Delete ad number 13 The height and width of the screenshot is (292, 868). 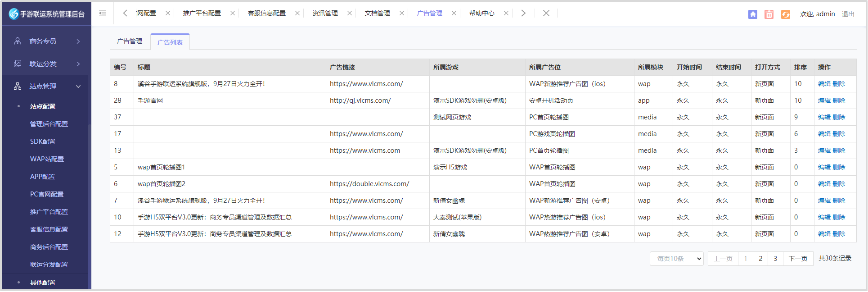pos(839,151)
